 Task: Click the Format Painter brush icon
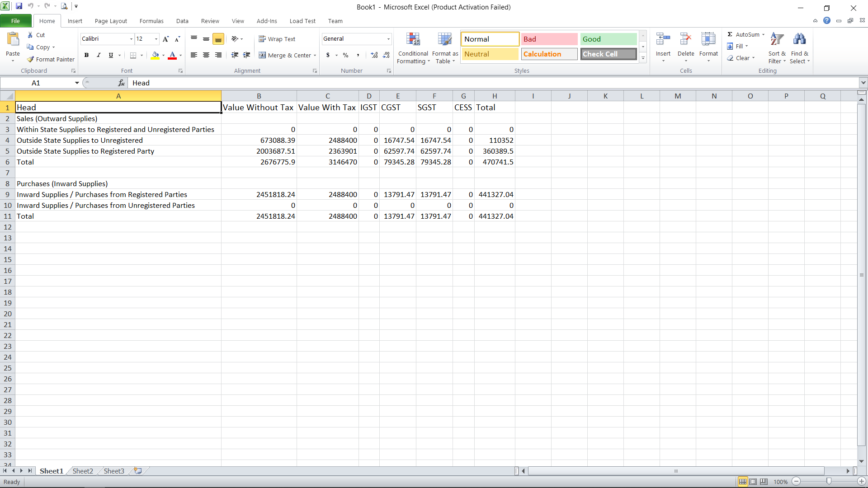pos(31,59)
